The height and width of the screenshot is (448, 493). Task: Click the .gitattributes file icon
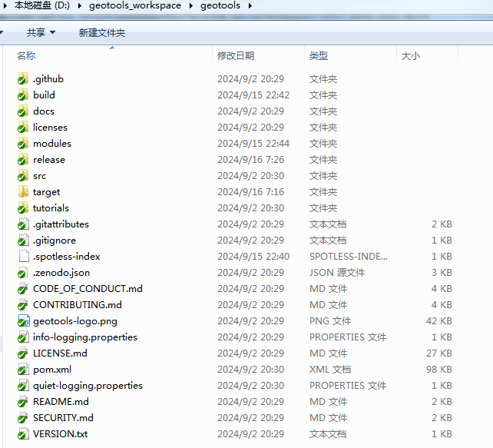[23, 224]
